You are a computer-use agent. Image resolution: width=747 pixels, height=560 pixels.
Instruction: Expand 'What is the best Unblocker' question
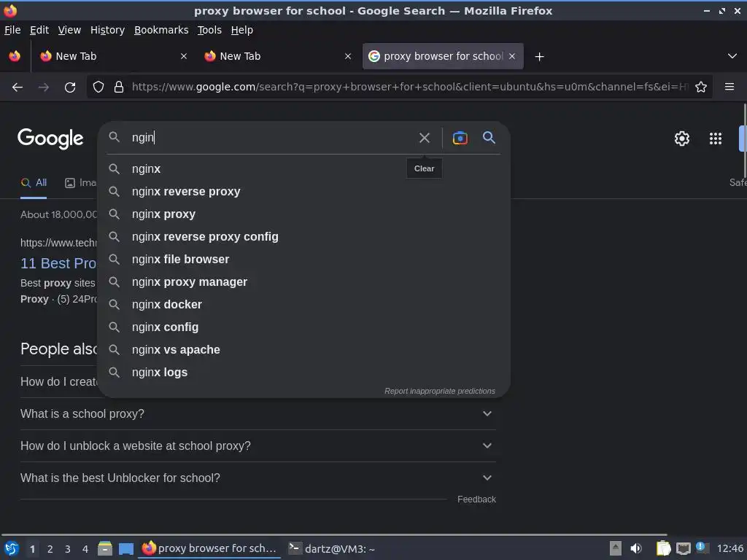coord(258,478)
